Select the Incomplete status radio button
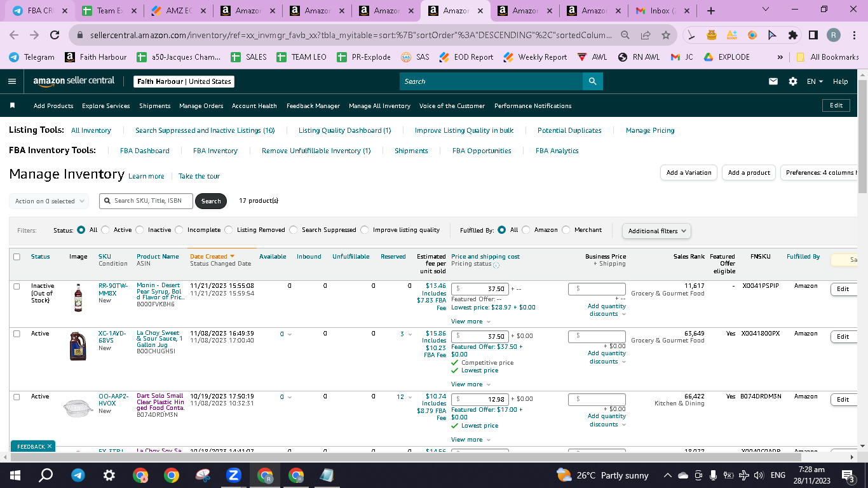Viewport: 868px width, 488px height. [x=179, y=230]
